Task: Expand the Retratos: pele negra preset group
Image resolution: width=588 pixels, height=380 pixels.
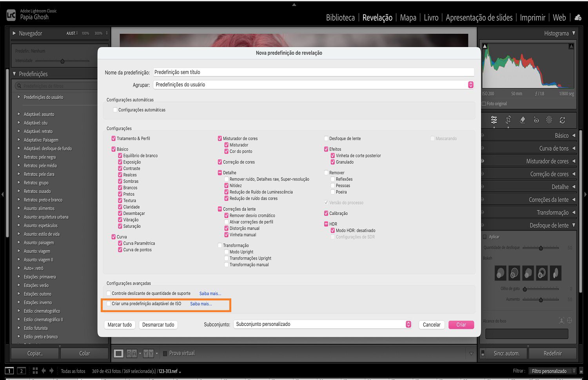Action: 18,157
